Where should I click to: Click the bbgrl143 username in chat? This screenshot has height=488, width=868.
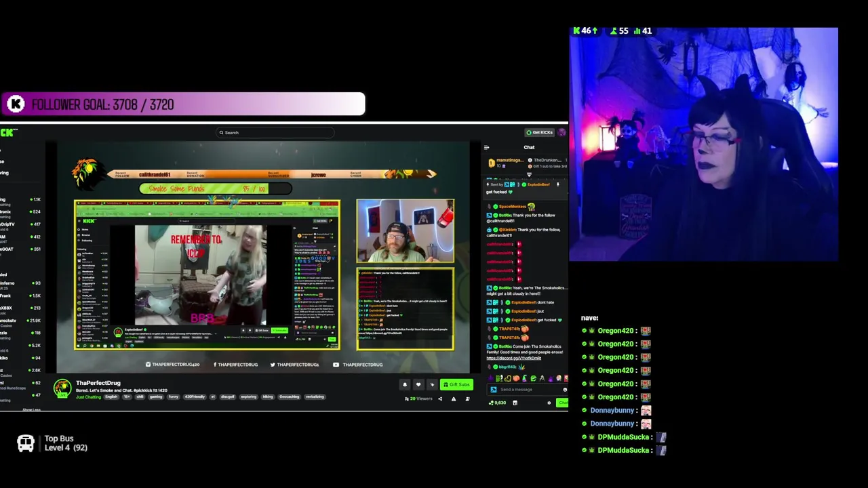click(508, 367)
